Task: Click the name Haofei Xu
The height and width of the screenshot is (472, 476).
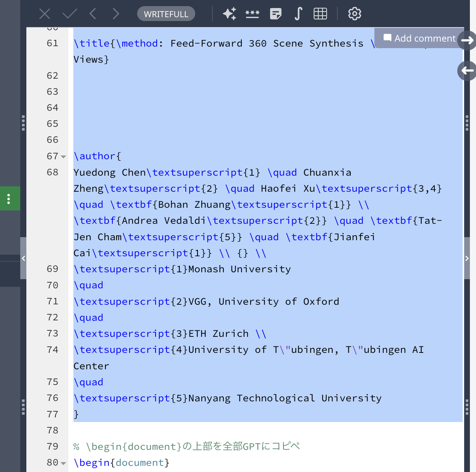Action: [288, 188]
